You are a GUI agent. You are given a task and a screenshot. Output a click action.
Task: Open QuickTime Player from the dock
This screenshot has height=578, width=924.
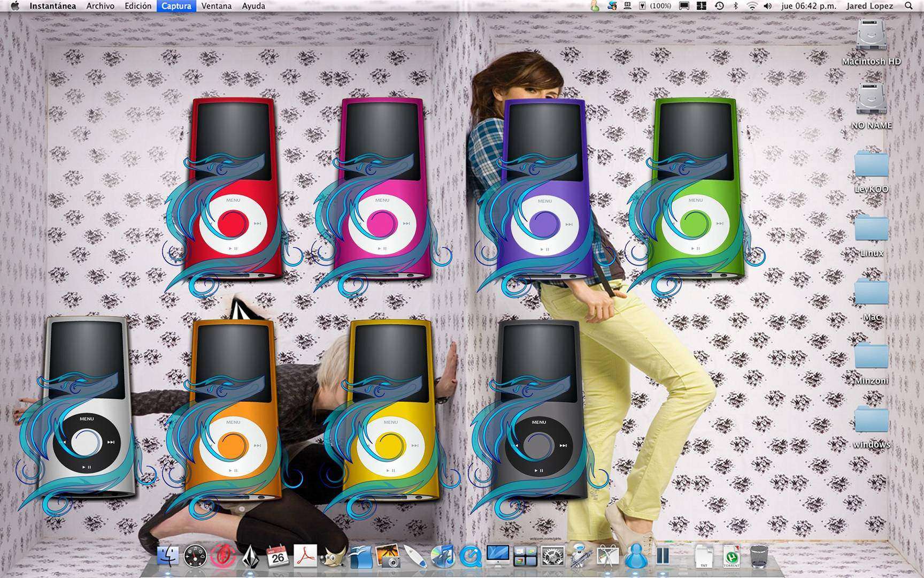pyautogui.click(x=471, y=557)
